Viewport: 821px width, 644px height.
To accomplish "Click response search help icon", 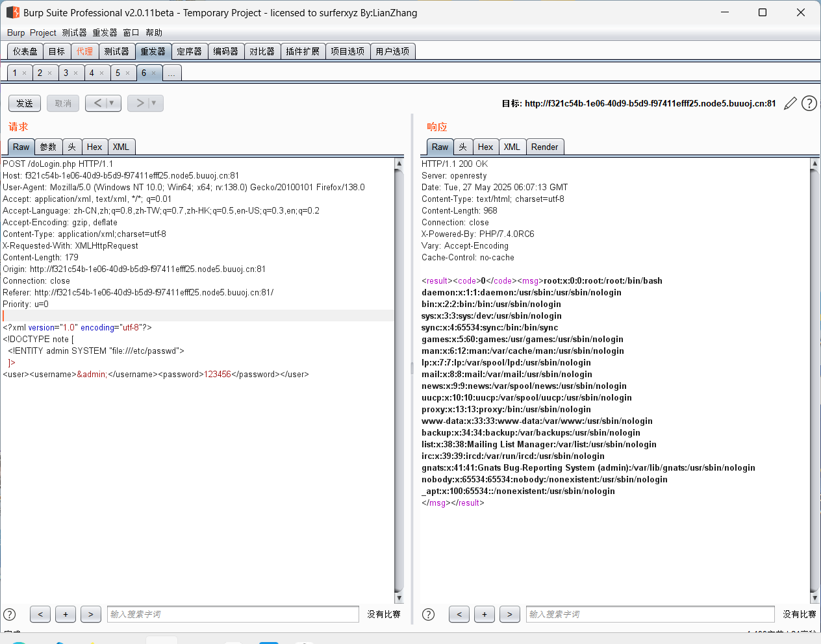I will point(428,614).
